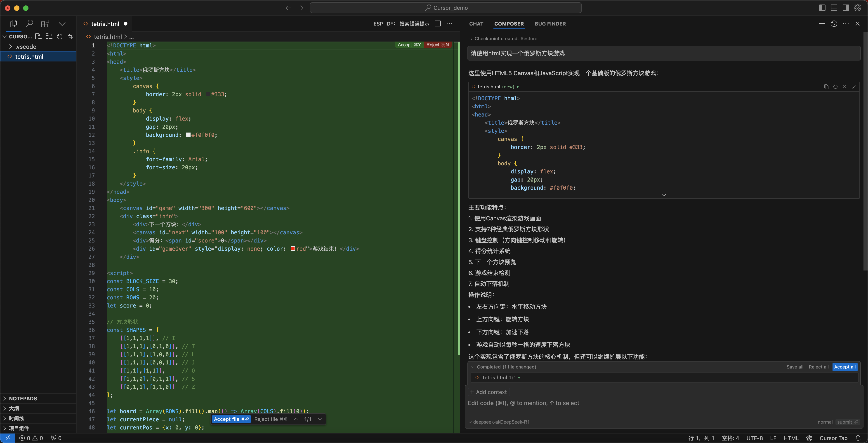Open the deepseek-ai/DeepSeek-R1 model dropdown
Screen dimensions: 868x443
pos(501,422)
